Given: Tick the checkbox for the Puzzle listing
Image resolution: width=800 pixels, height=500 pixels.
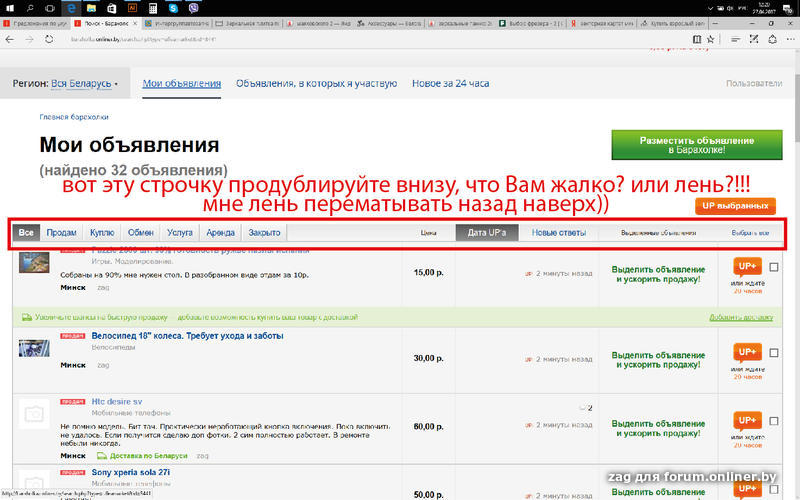Looking at the screenshot, I should pos(774,267).
